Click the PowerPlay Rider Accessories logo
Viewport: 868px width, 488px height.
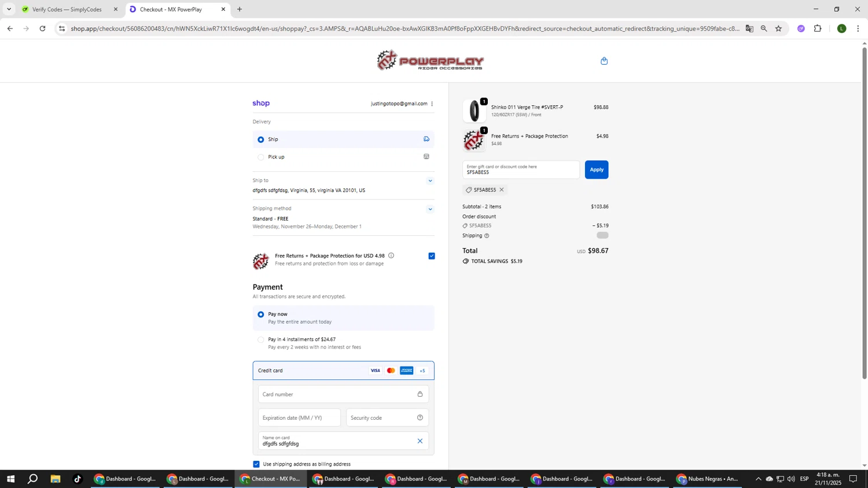click(x=430, y=61)
